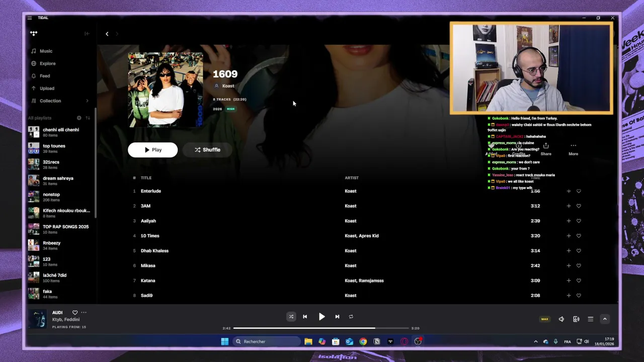
Task: Add 10 Times to playlist with plus
Action: (569, 236)
